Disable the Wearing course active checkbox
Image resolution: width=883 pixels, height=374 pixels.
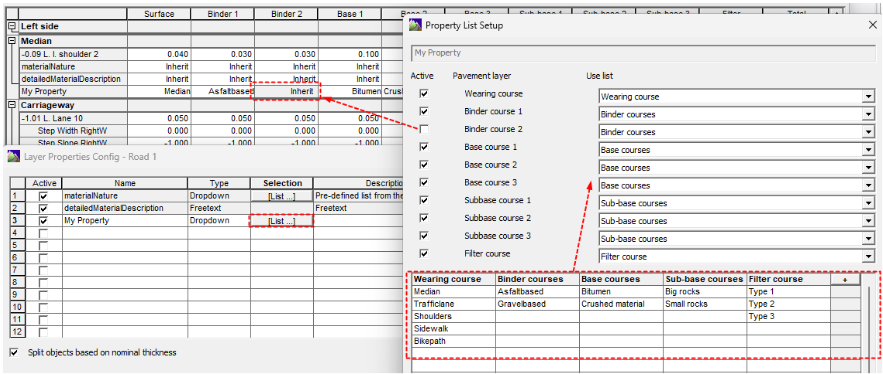tap(424, 94)
